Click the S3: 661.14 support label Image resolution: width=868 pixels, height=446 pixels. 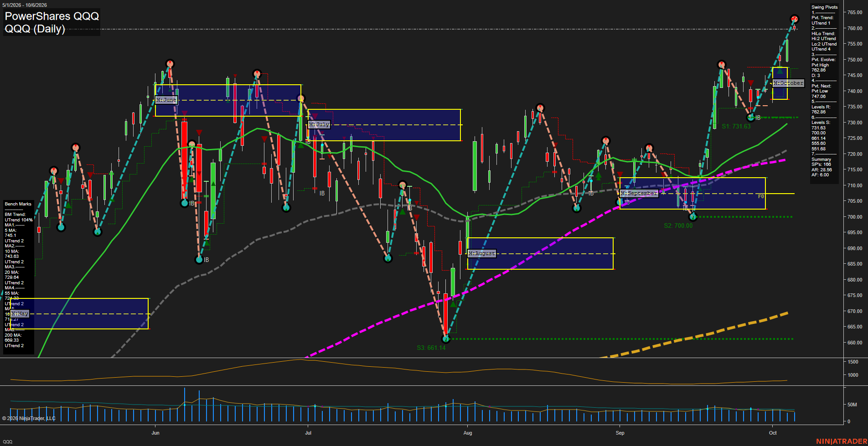click(431, 348)
